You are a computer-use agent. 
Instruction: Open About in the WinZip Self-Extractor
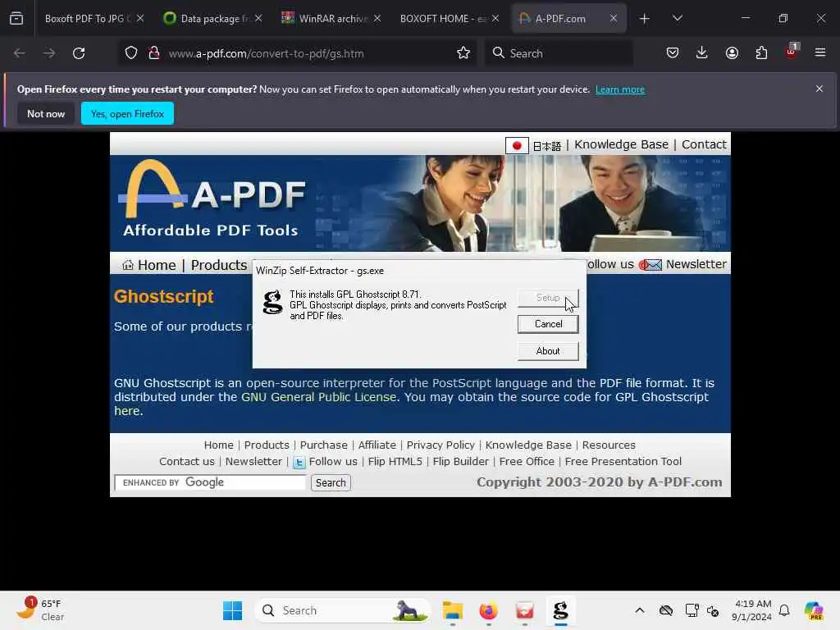click(x=548, y=351)
